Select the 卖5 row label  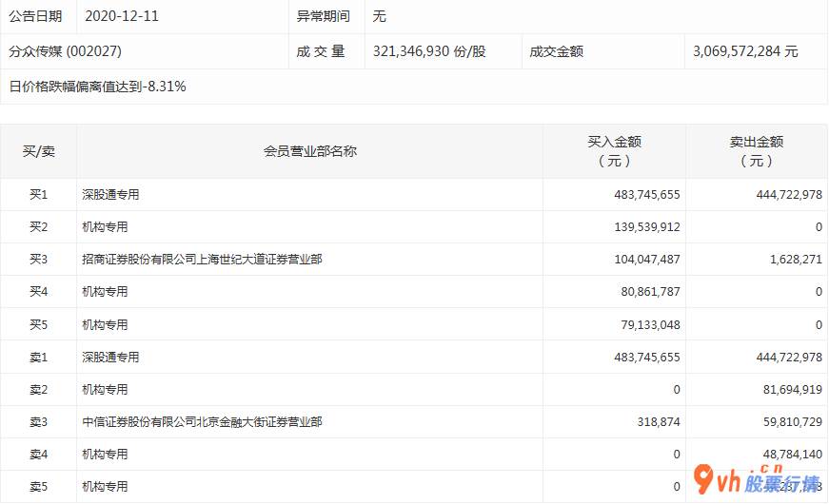(39, 487)
